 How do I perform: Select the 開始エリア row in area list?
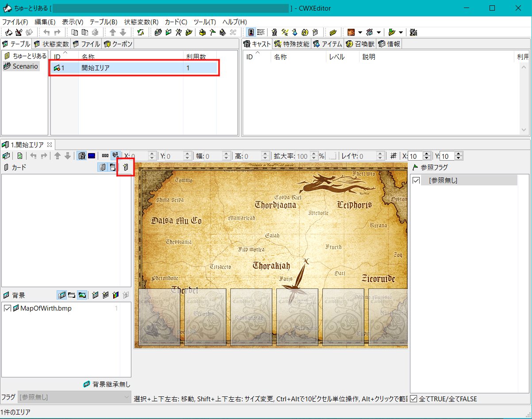point(134,68)
